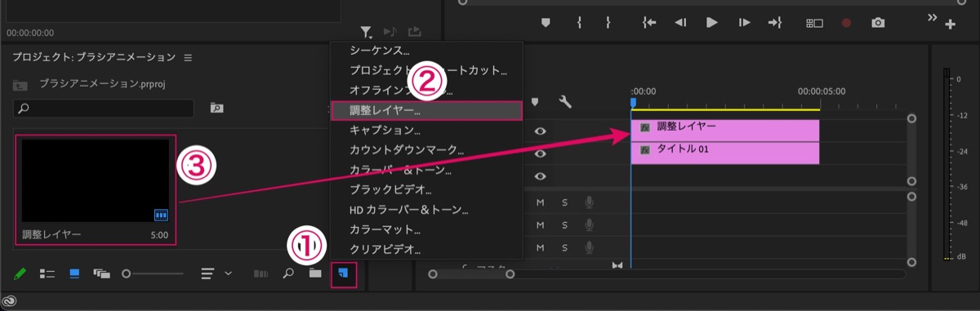Switch project panel to List view

coord(47,273)
